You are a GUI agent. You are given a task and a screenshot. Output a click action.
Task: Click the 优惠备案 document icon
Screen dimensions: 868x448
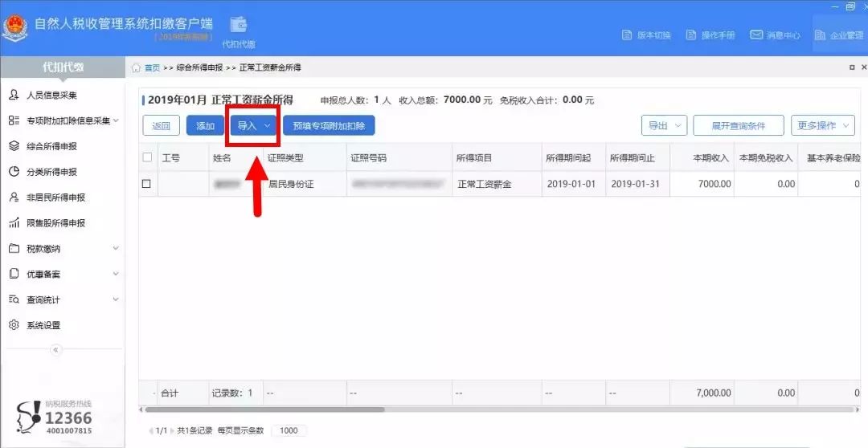(x=14, y=274)
